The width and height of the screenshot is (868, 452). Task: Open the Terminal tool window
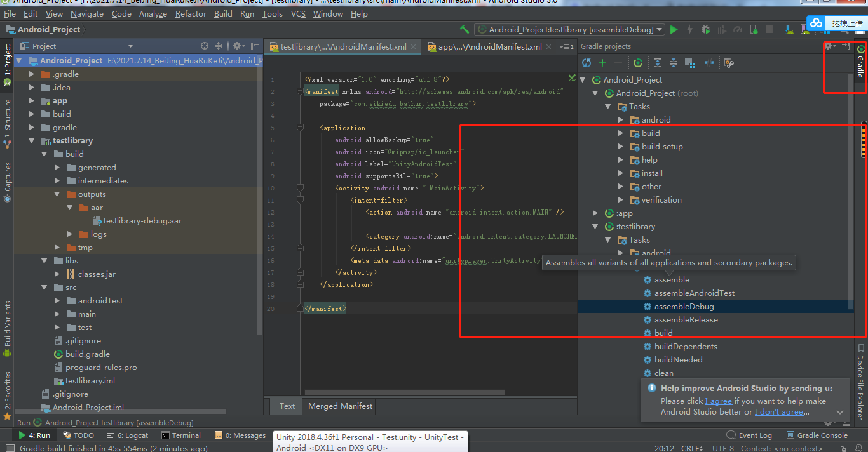pos(181,435)
